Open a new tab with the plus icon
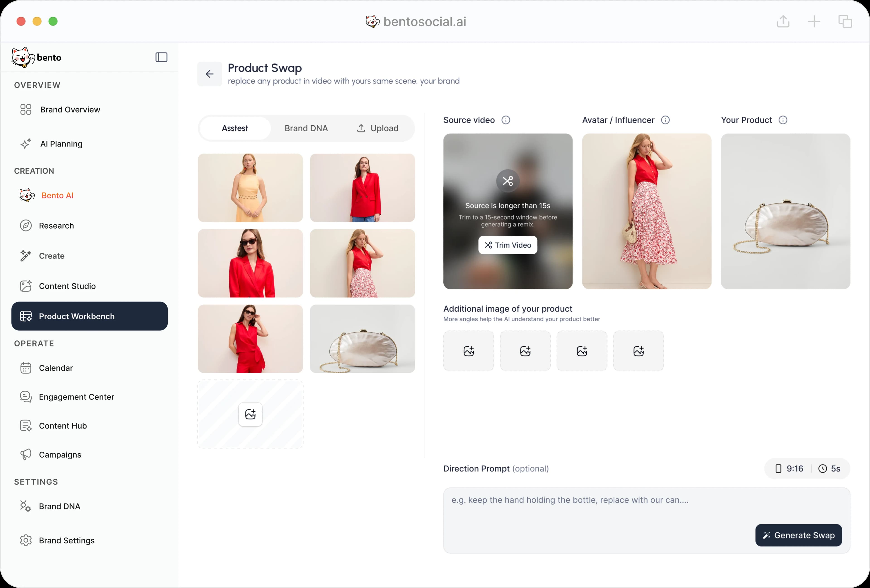Image resolution: width=870 pixels, height=588 pixels. (814, 21)
